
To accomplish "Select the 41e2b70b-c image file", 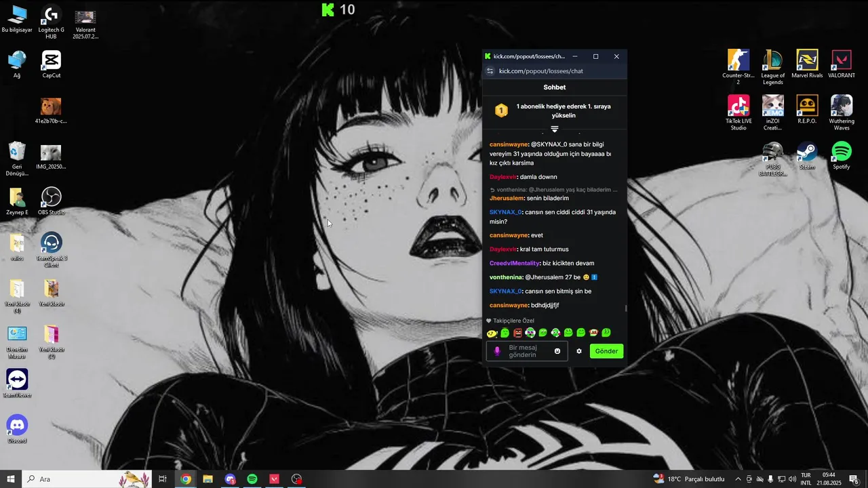I will 51,111.
